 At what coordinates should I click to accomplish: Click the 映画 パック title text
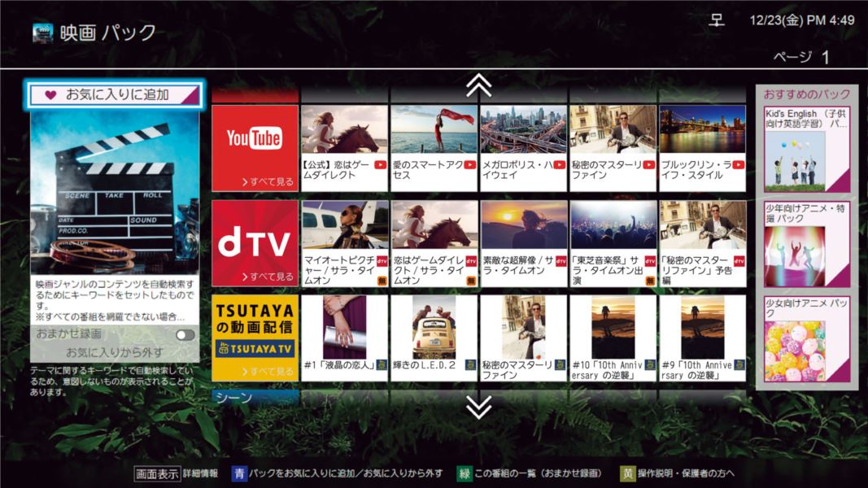[x=108, y=33]
